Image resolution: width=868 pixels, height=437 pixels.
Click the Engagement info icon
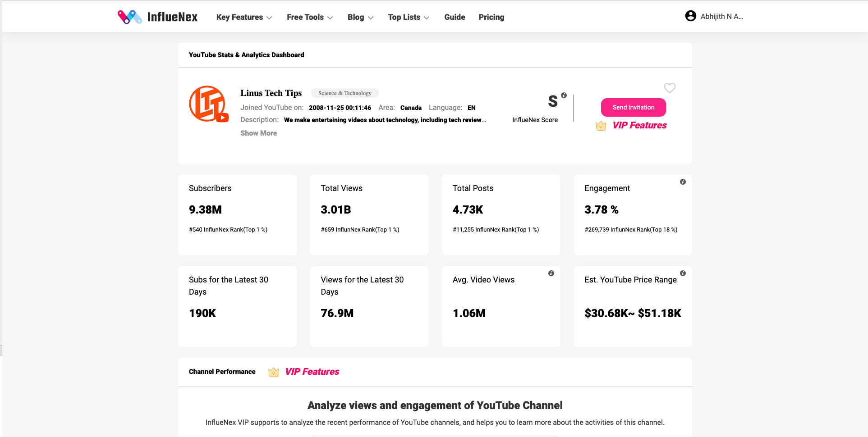683,182
